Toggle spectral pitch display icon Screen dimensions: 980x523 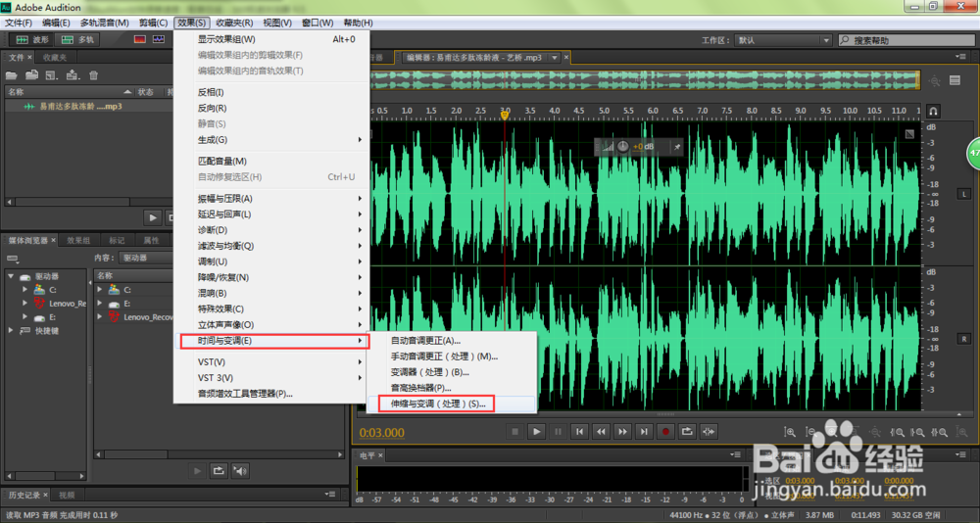(x=158, y=40)
